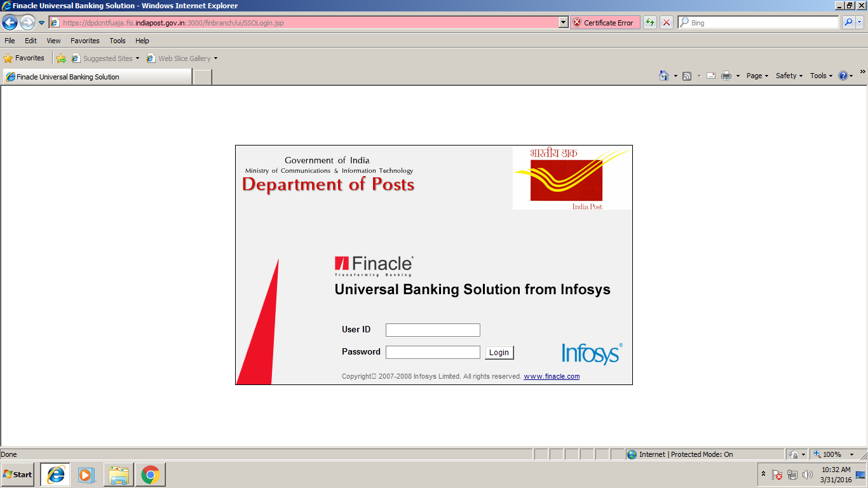Click the User ID input field
Viewport: 868px width, 488px height.
433,330
